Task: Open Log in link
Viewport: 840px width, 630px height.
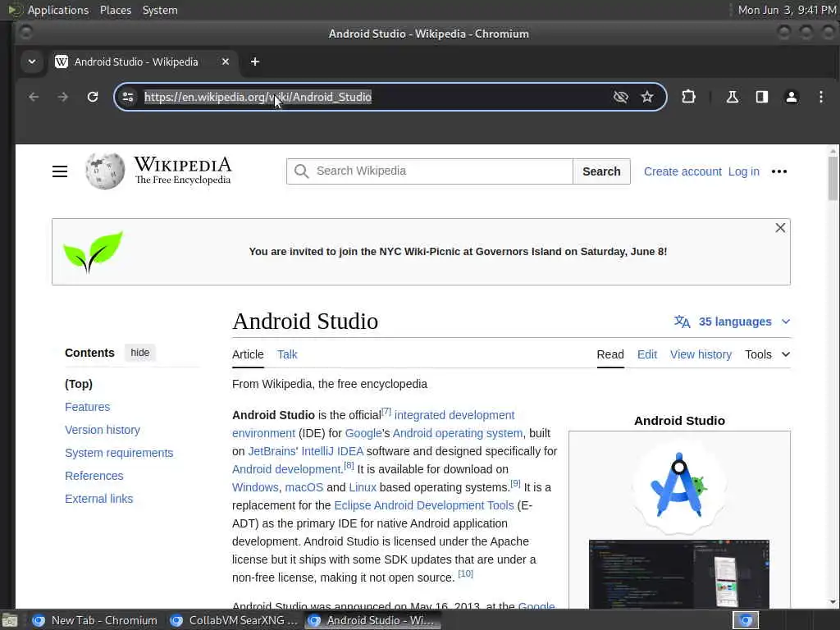Action: (x=743, y=171)
